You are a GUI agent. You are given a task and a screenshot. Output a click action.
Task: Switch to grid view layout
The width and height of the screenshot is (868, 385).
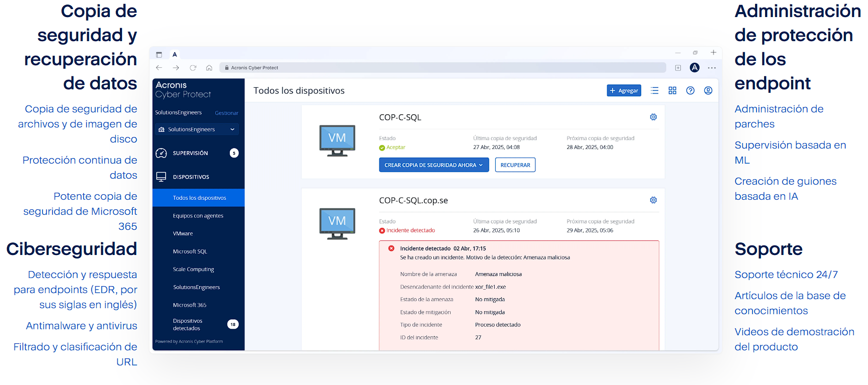pos(672,91)
